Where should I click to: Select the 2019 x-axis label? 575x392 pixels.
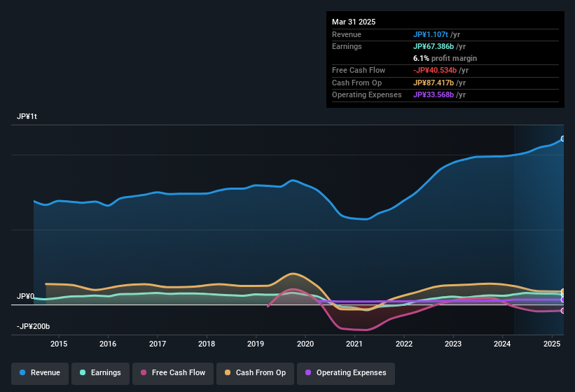click(256, 344)
